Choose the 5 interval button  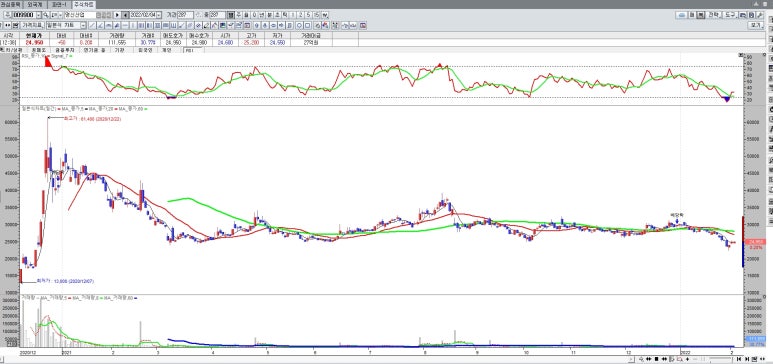[308, 15]
